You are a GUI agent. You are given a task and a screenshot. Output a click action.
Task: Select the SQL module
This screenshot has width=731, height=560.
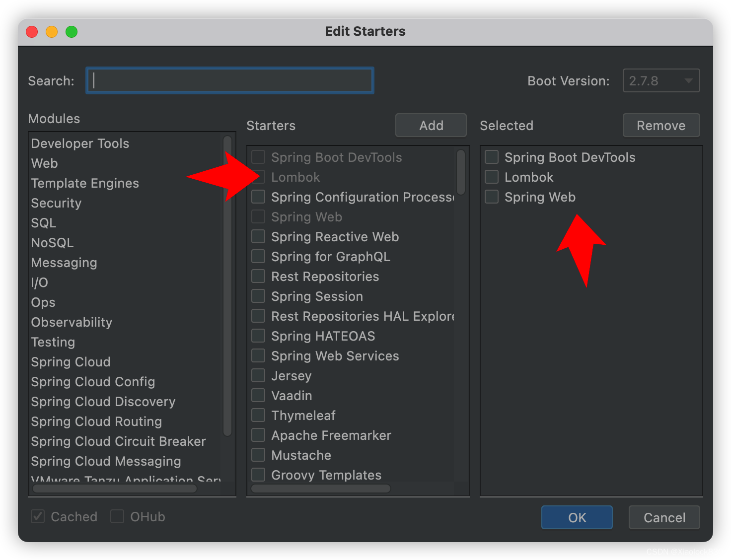coord(44,223)
